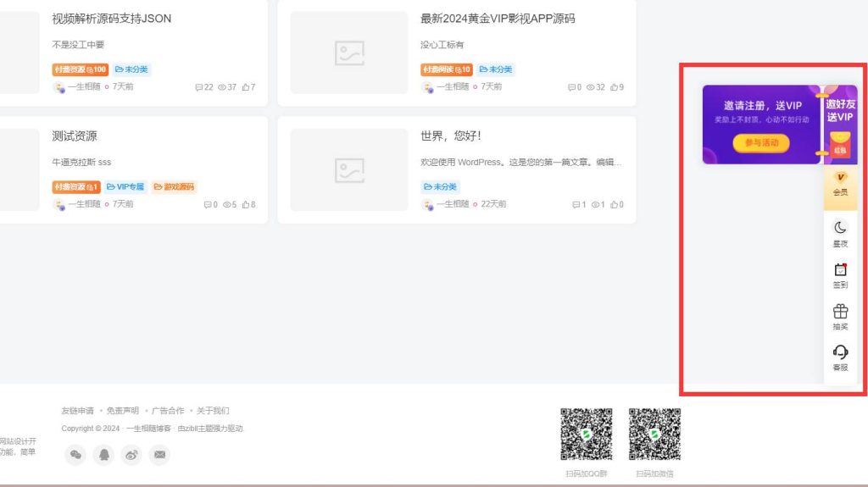Click the 免责声明 footer link
The height and width of the screenshot is (487, 868).
[123, 411]
